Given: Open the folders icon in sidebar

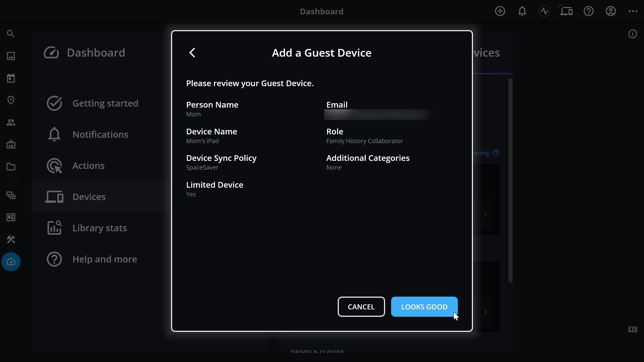Looking at the screenshot, I should (11, 167).
